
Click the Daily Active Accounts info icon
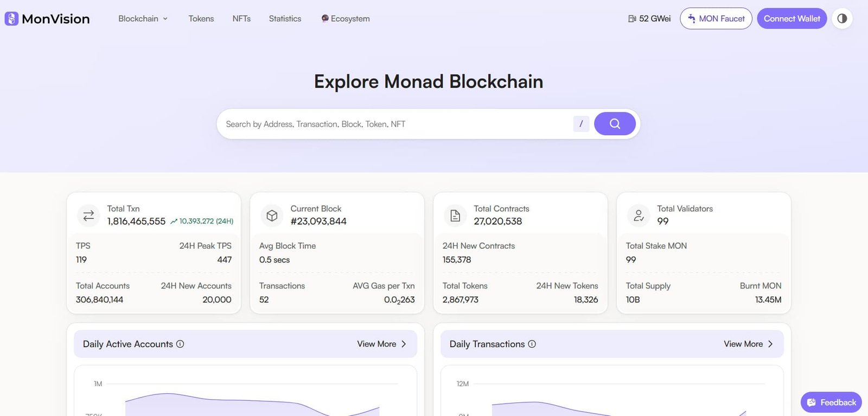pos(180,344)
